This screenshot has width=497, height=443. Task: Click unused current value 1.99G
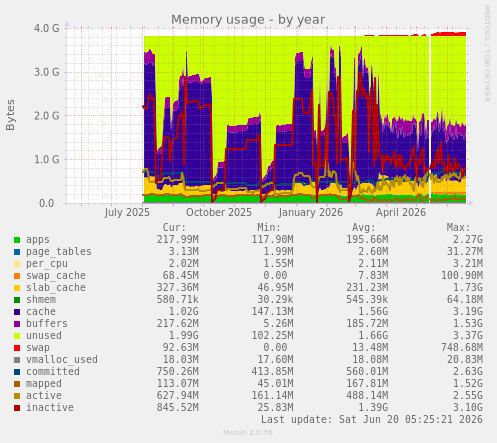[184, 336]
